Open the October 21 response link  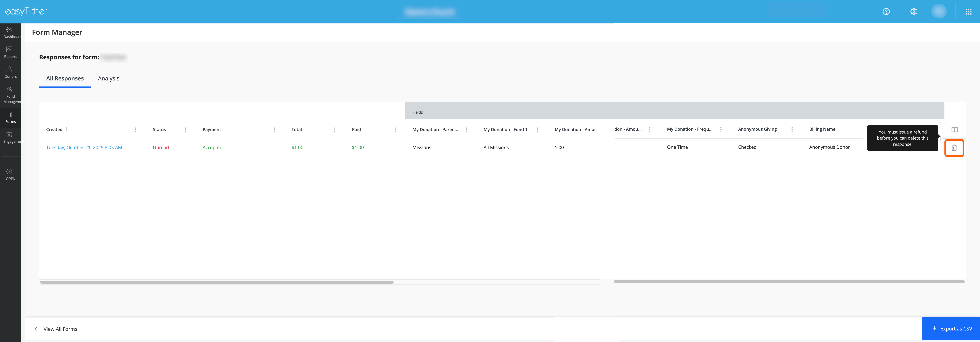click(x=84, y=147)
